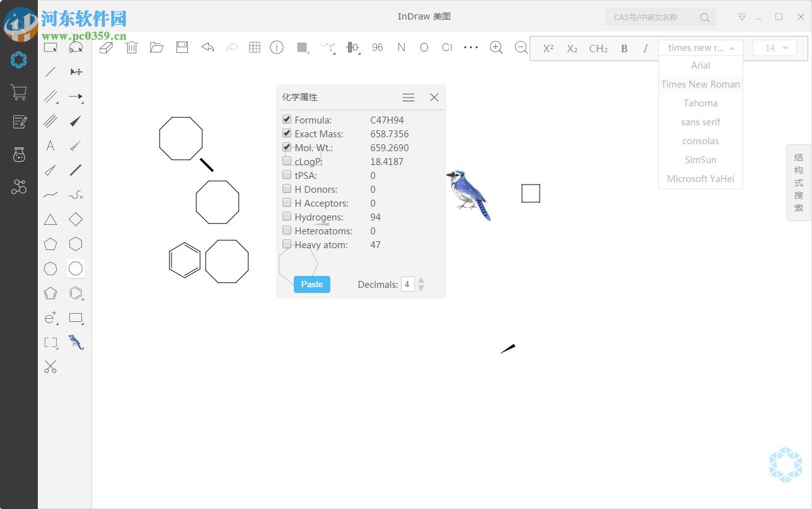Select the Scissors cut tool

pos(50,367)
